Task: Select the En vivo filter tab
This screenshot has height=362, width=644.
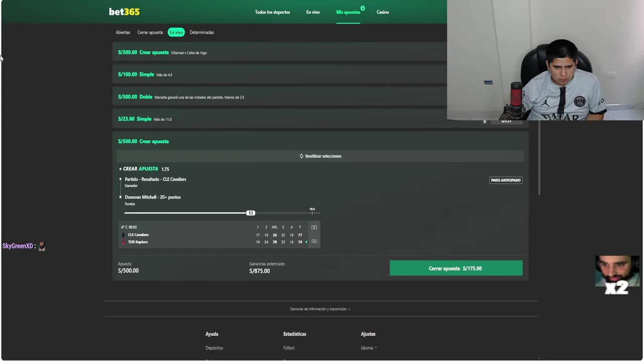Action: 176,32
